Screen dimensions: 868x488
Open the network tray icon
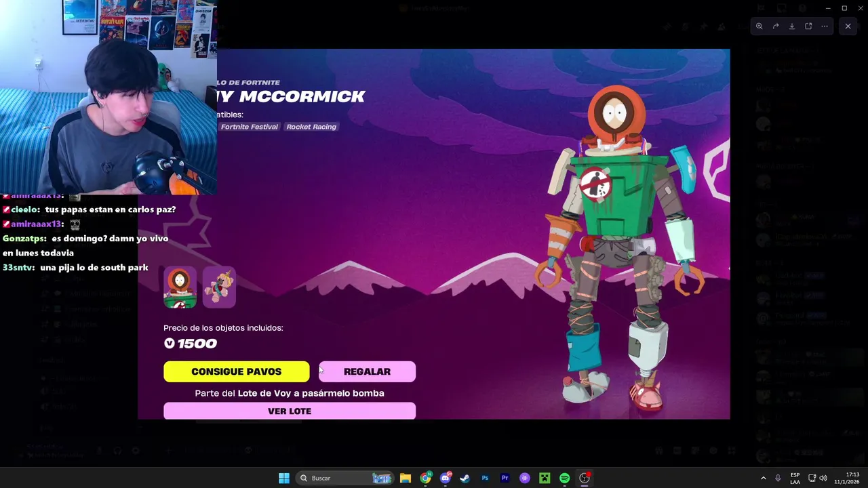[812, 478]
